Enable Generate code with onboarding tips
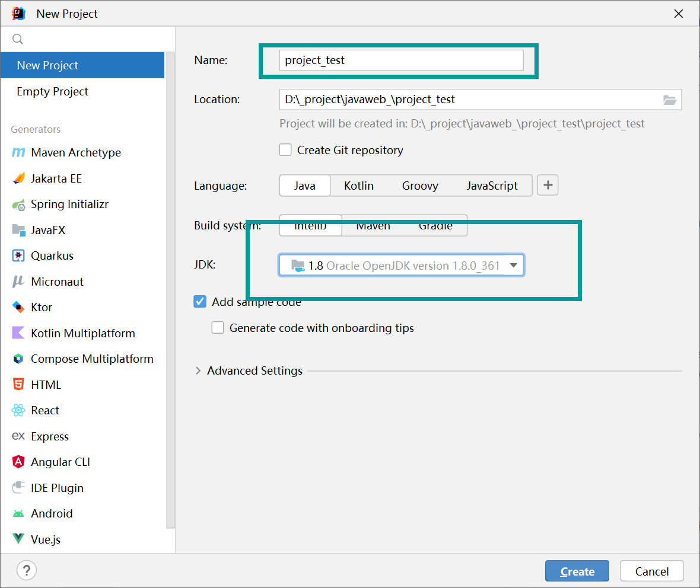700x588 pixels. click(x=218, y=328)
